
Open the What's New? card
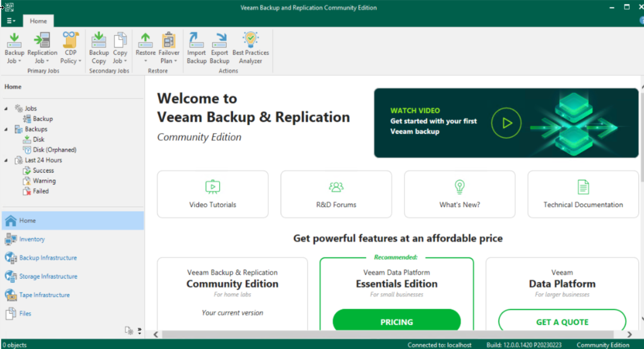point(460,194)
